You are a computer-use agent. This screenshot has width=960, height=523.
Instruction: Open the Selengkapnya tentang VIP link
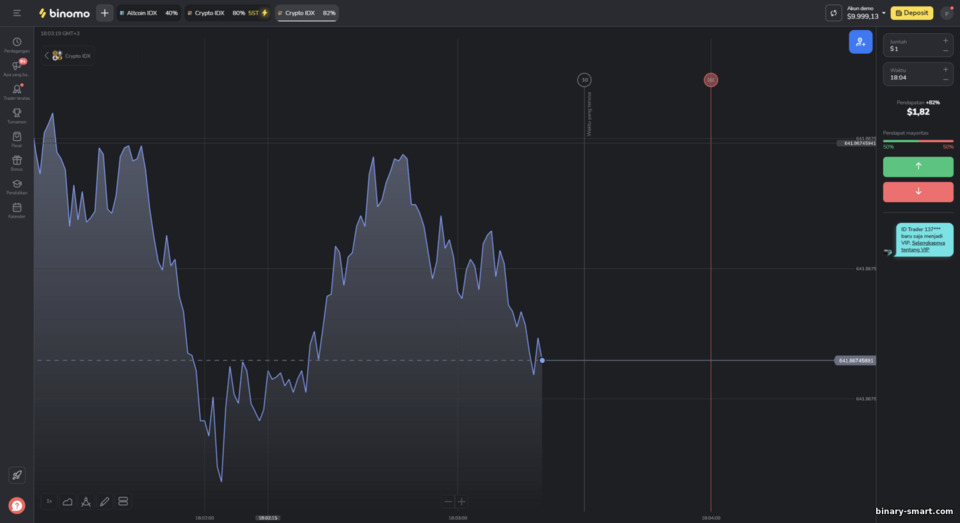click(923, 246)
